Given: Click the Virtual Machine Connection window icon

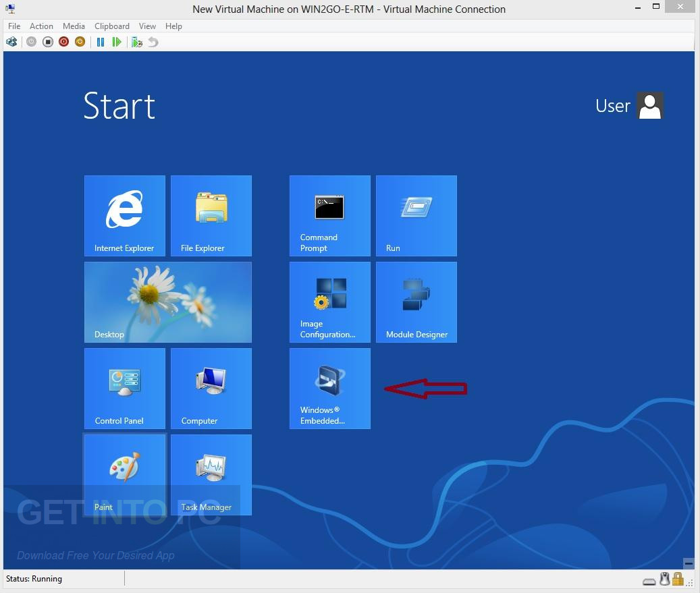Looking at the screenshot, I should 10,9.
